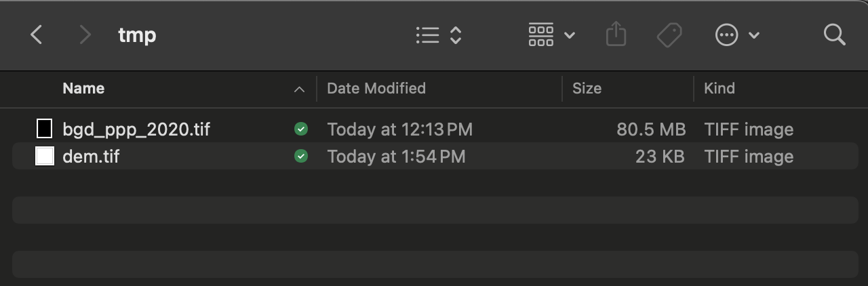Open the tag editing icon

[x=669, y=35]
